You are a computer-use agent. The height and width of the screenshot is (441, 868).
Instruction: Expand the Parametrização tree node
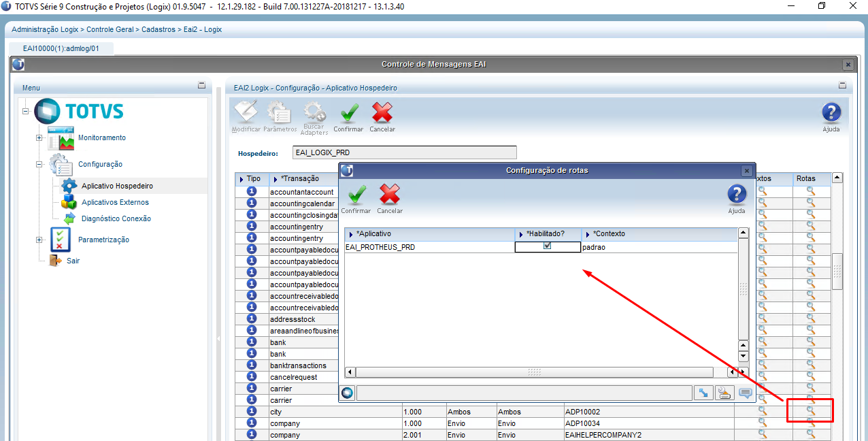[39, 240]
